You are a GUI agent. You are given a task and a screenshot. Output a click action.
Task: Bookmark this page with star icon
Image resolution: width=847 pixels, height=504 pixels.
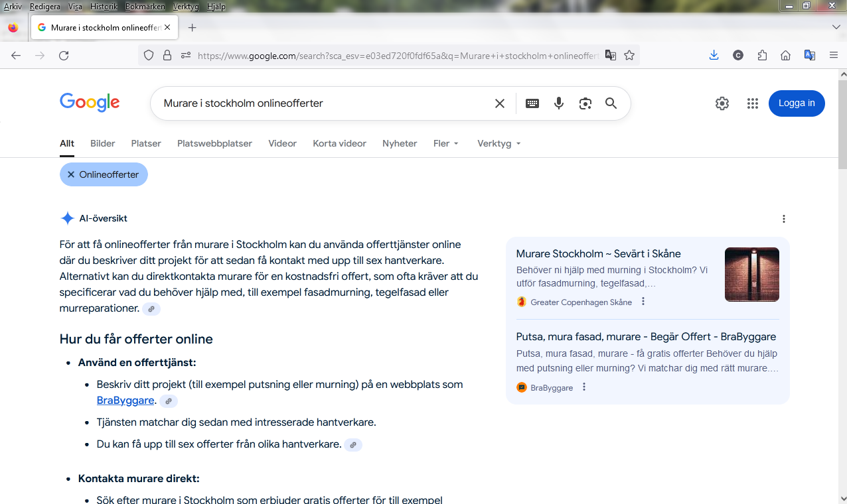pyautogui.click(x=629, y=56)
